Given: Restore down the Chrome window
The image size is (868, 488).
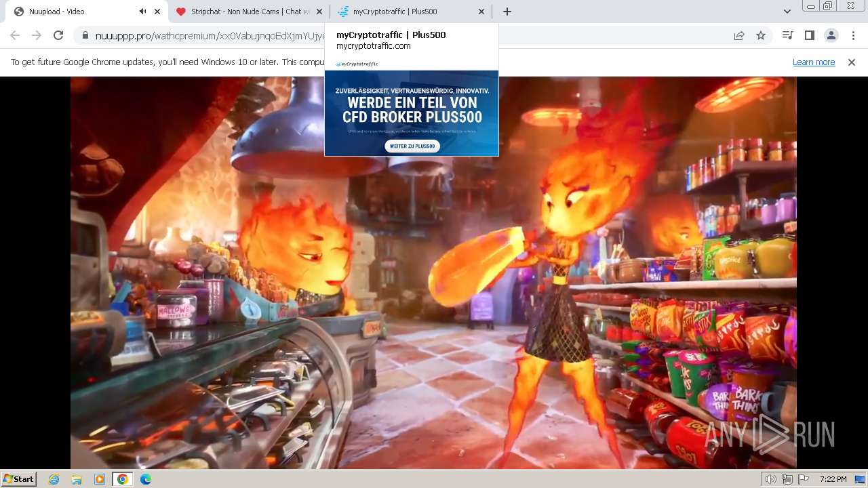Looking at the screenshot, I should 828,6.
